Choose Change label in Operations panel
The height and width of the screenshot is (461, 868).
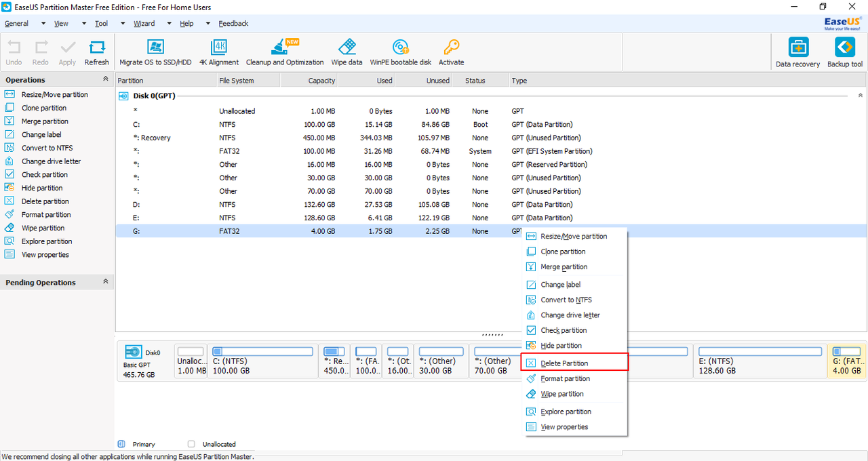[x=33, y=135]
